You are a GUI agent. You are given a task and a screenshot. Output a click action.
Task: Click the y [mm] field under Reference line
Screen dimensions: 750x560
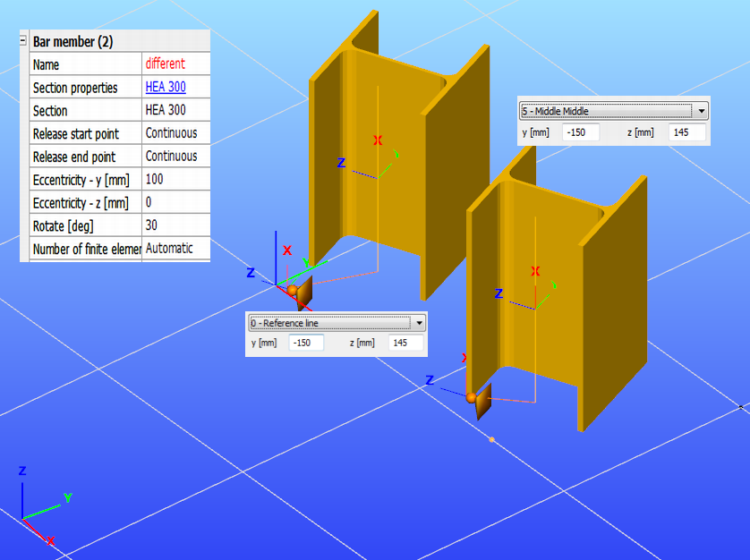tap(306, 343)
